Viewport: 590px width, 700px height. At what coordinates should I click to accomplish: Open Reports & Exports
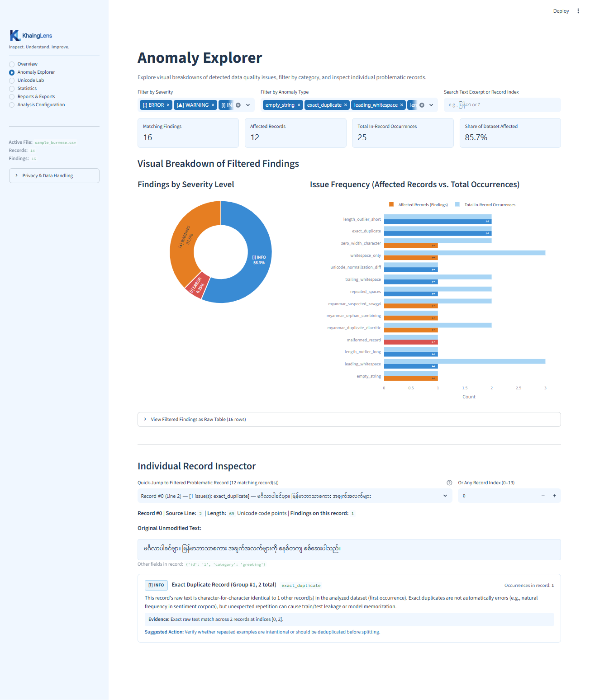(x=32, y=97)
